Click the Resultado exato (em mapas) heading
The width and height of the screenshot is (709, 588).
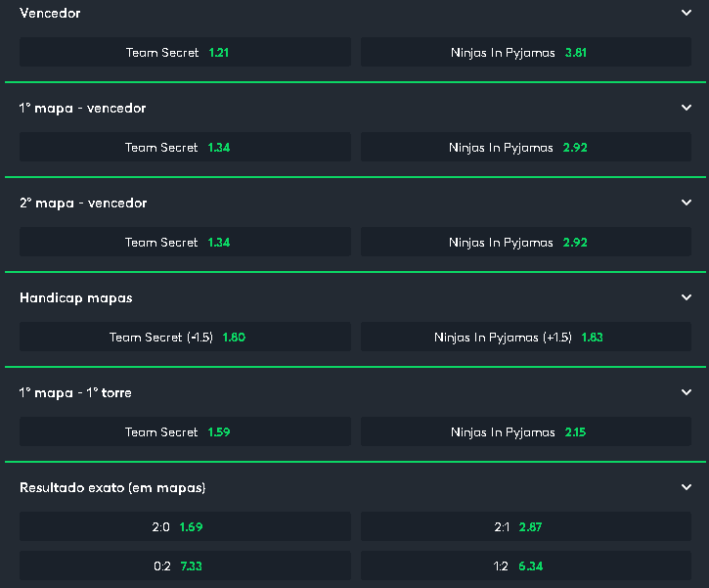[112, 488]
